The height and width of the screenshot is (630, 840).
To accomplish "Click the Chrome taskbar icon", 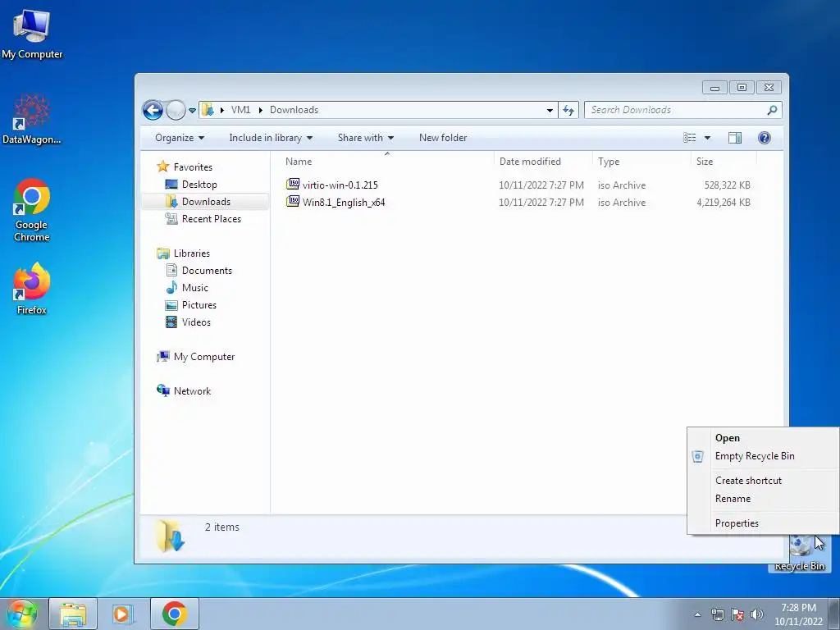I will [x=174, y=614].
